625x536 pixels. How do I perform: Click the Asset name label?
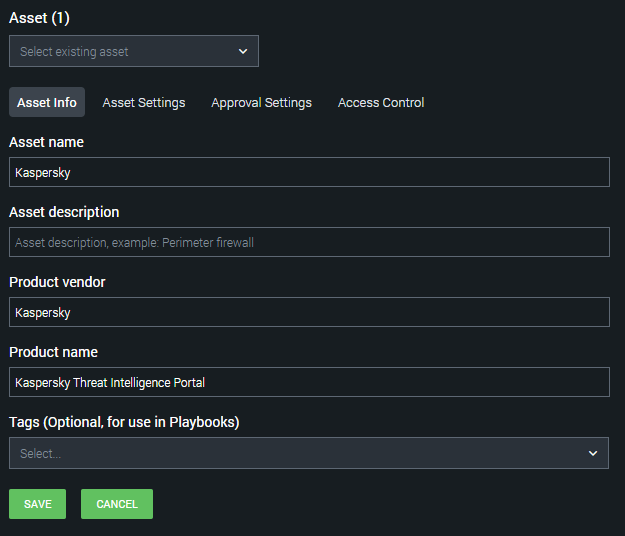coord(46,142)
